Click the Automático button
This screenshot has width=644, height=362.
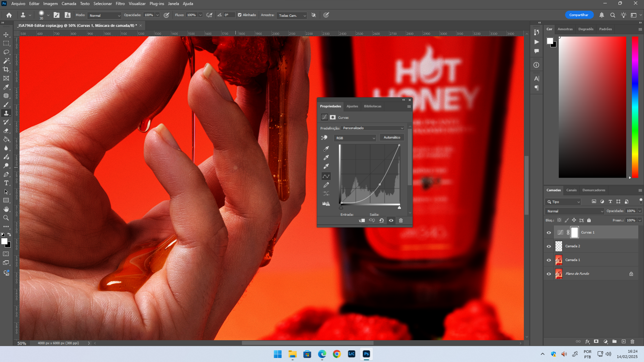click(392, 137)
